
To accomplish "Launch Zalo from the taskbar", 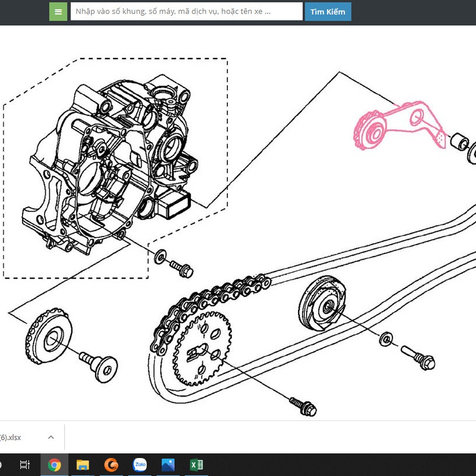I will coord(140,464).
